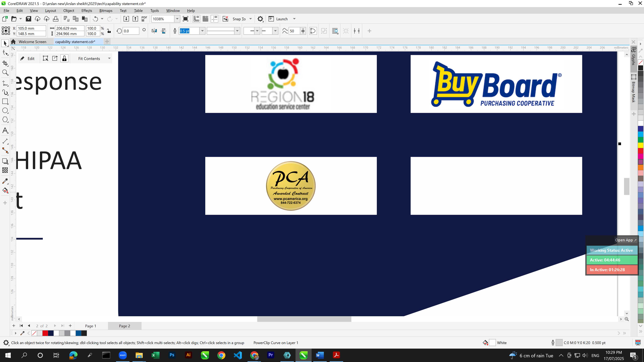Open the outline width dropdown
The image size is (644, 362).
pos(202,31)
